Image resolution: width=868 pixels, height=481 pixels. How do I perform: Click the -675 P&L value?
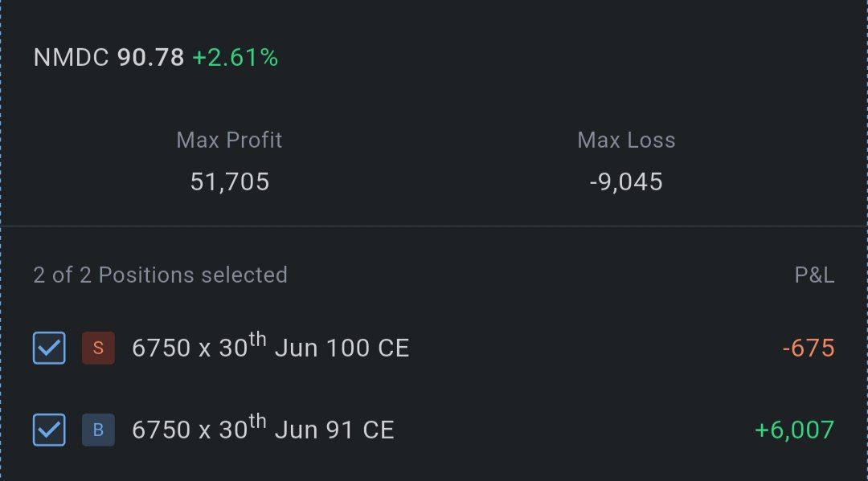tap(809, 349)
